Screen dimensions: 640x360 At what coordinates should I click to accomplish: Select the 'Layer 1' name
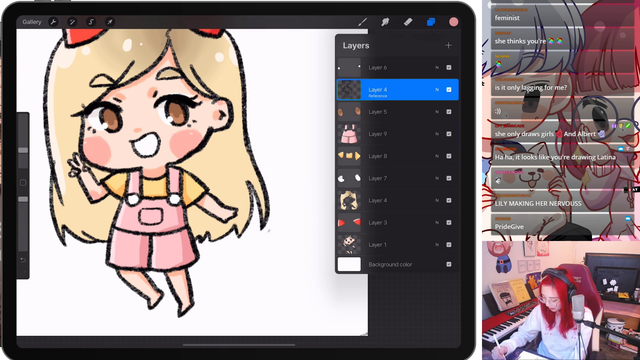(x=378, y=244)
